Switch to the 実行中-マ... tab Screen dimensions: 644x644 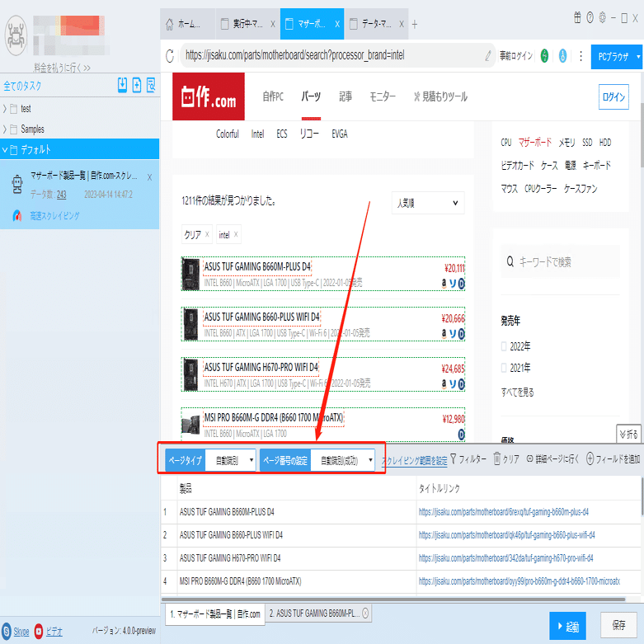[x=247, y=24]
